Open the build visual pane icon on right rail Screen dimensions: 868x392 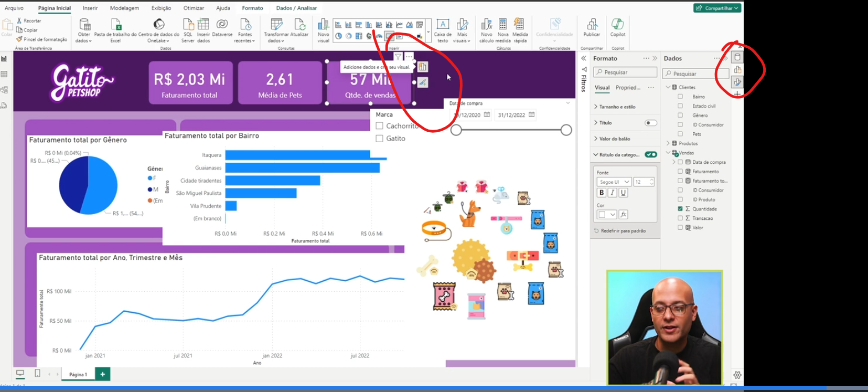coord(737,70)
